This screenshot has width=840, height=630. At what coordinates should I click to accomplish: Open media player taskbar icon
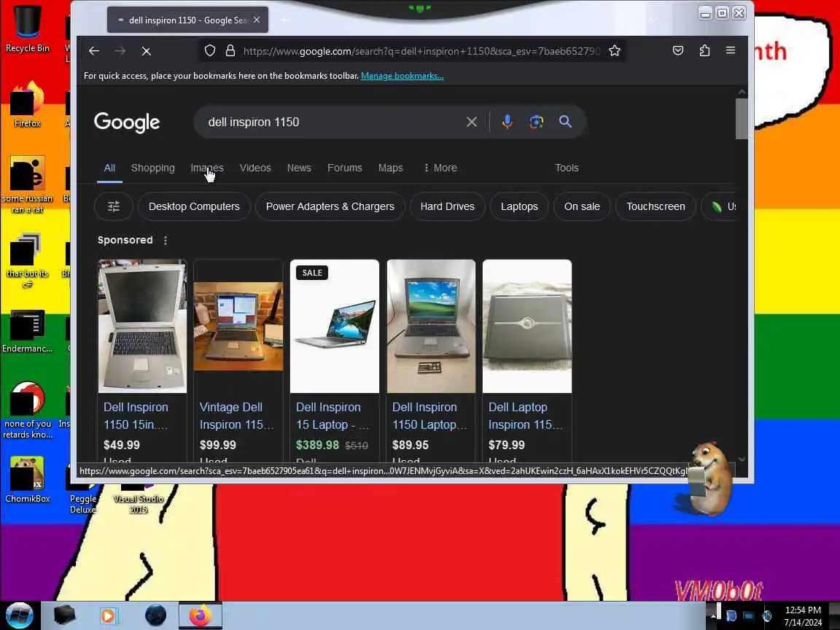(109, 615)
